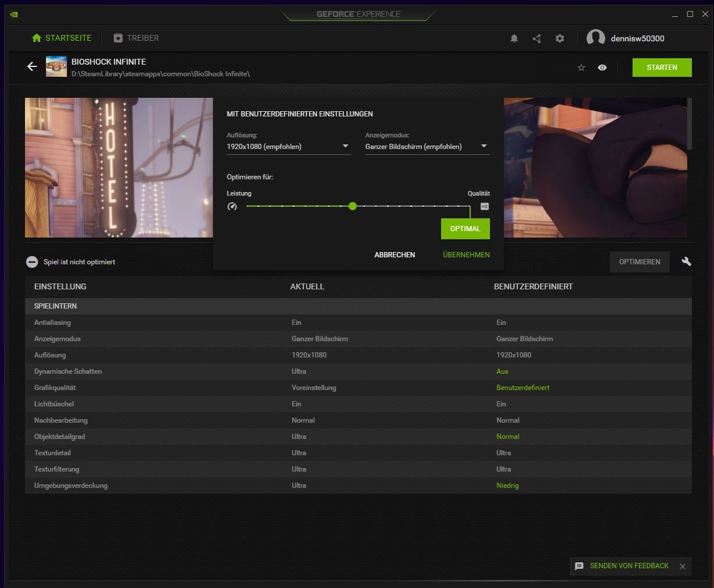Click the home icon next to Startseite
The height and width of the screenshot is (588, 714).
(x=37, y=38)
